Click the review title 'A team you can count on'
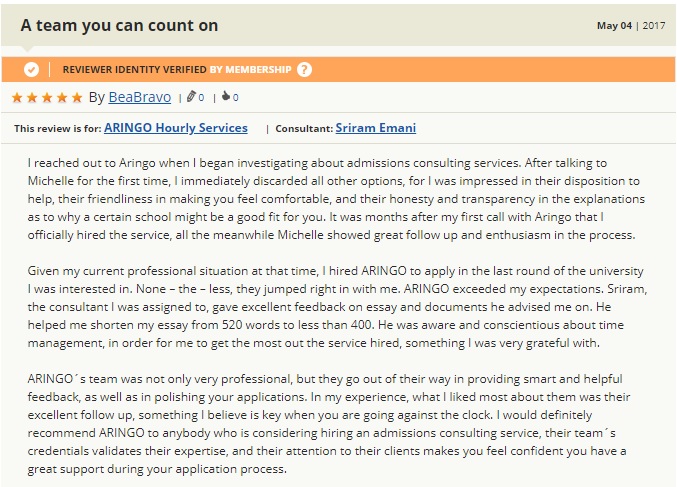This screenshot has height=487, width=677. pos(119,25)
